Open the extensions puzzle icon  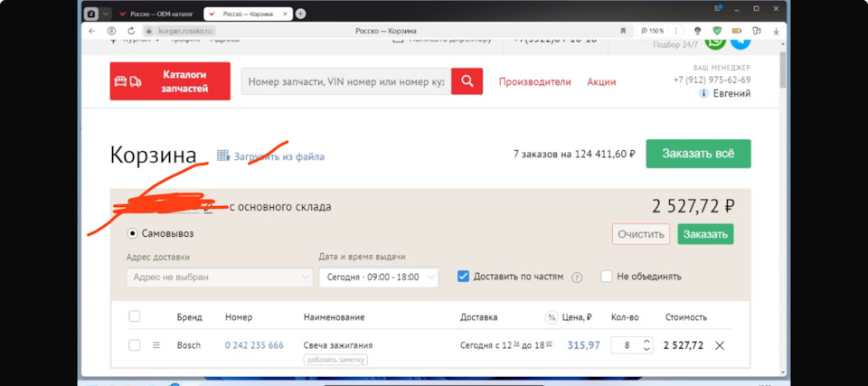[x=757, y=31]
